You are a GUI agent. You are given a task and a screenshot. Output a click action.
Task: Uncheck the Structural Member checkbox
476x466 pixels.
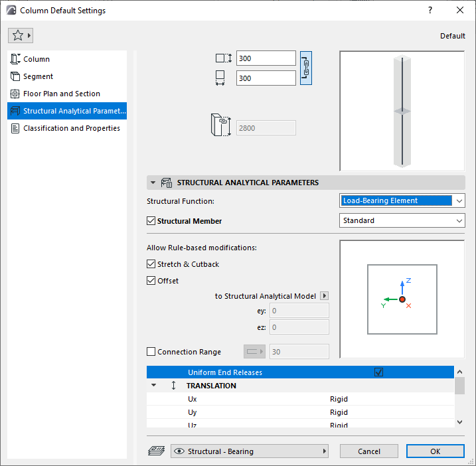coord(151,220)
